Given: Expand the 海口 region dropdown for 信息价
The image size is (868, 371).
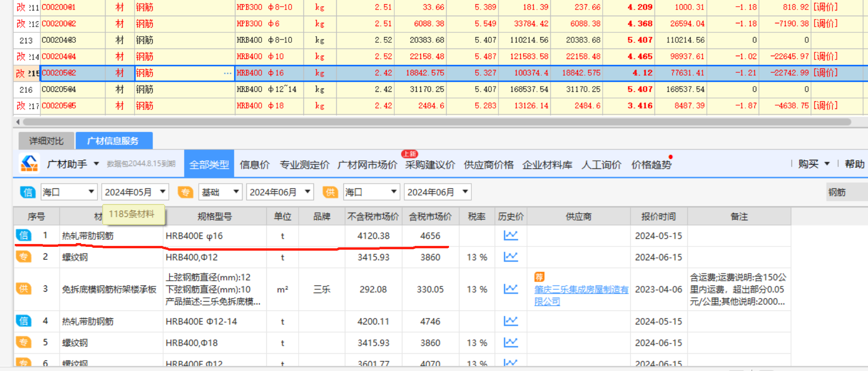Looking at the screenshot, I should [91, 192].
